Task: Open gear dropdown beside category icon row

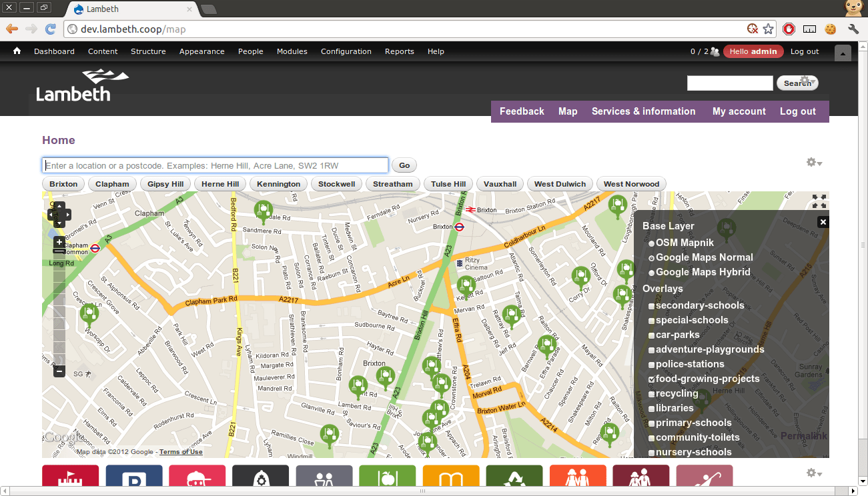Action: (814, 473)
